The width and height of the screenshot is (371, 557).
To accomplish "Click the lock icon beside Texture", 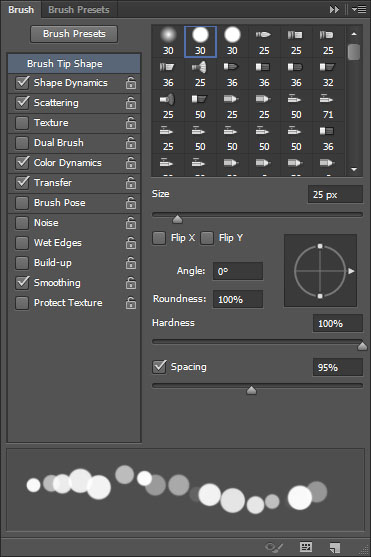I will click(131, 123).
